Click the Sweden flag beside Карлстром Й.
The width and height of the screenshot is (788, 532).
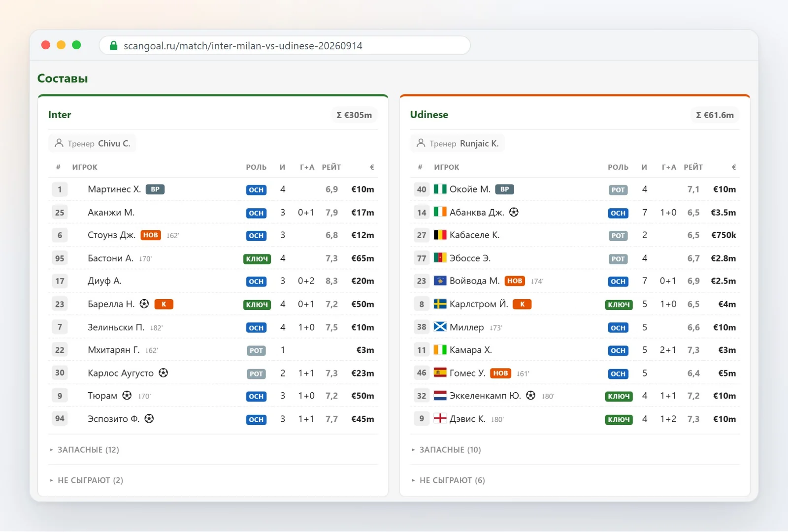tap(440, 304)
